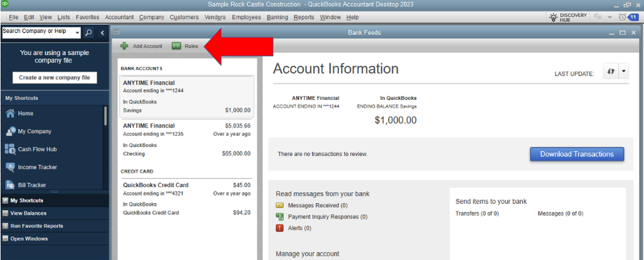
Task: Collapse the left icon bar with the chevron
Action: pyautogui.click(x=102, y=33)
